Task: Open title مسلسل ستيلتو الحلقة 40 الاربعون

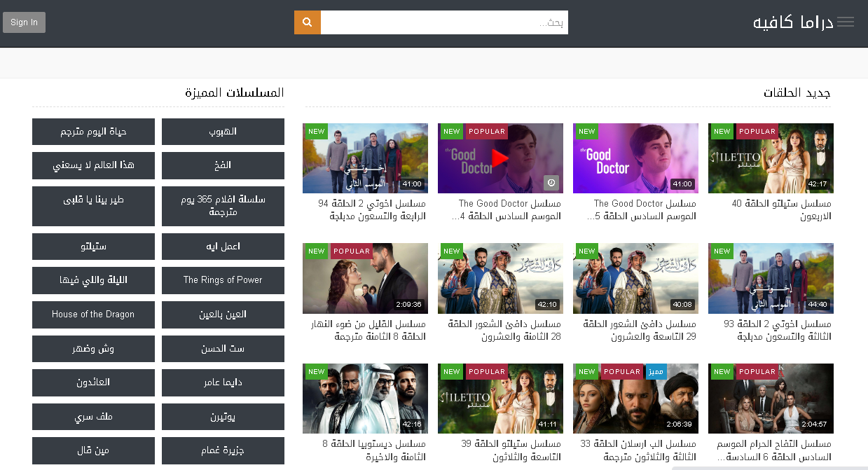Action: (x=781, y=209)
